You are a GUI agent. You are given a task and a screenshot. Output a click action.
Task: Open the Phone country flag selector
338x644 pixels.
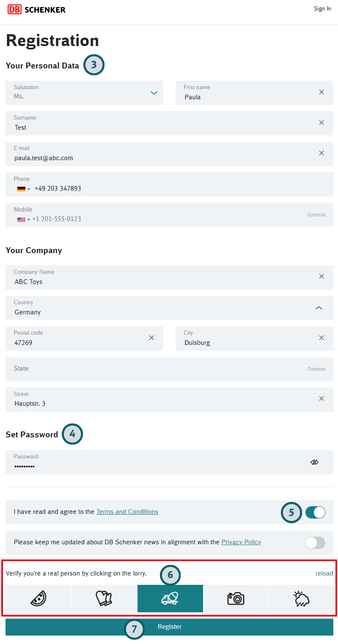point(23,189)
